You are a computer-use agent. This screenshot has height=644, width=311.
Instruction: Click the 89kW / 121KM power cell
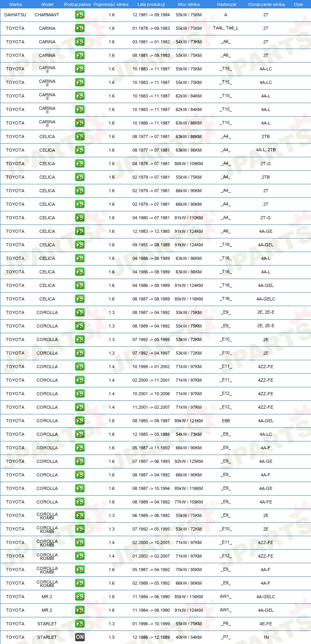(x=189, y=421)
